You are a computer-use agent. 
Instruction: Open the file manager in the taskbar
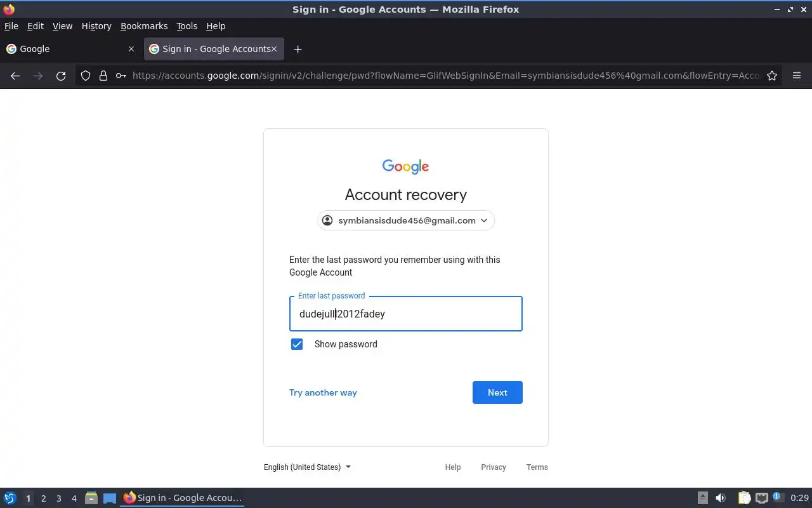[91, 498]
